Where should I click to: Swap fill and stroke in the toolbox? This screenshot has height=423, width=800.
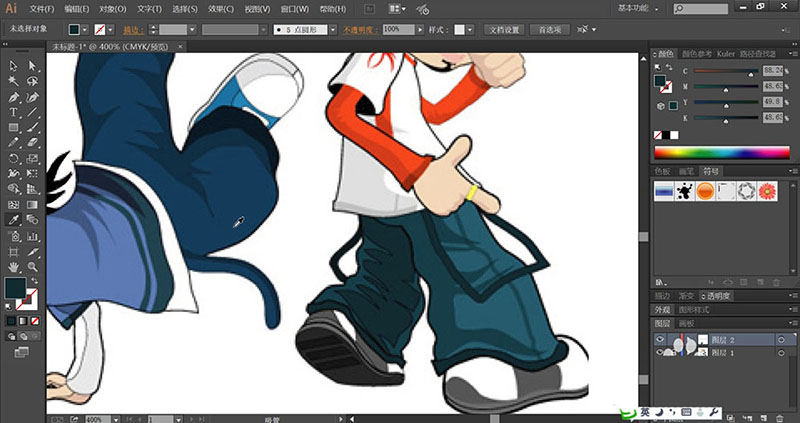(35, 281)
